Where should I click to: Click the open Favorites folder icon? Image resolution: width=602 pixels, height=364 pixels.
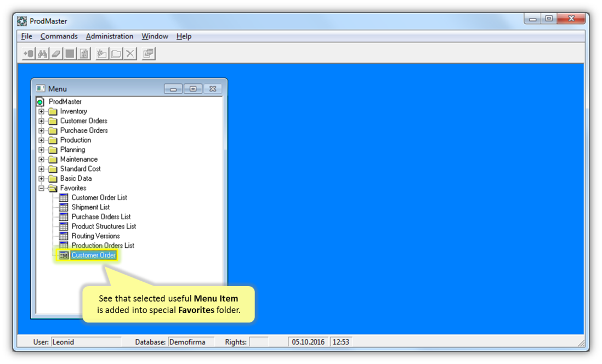pyautogui.click(x=53, y=188)
